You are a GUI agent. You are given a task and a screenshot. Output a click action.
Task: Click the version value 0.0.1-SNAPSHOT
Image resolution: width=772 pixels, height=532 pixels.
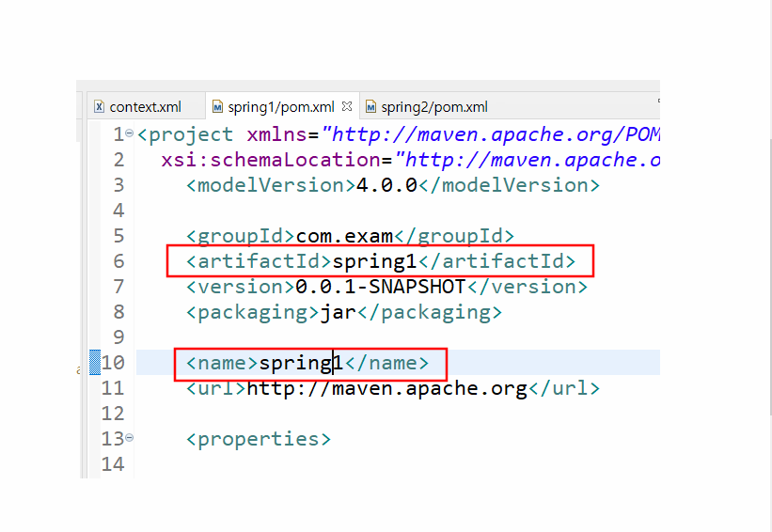tap(381, 287)
